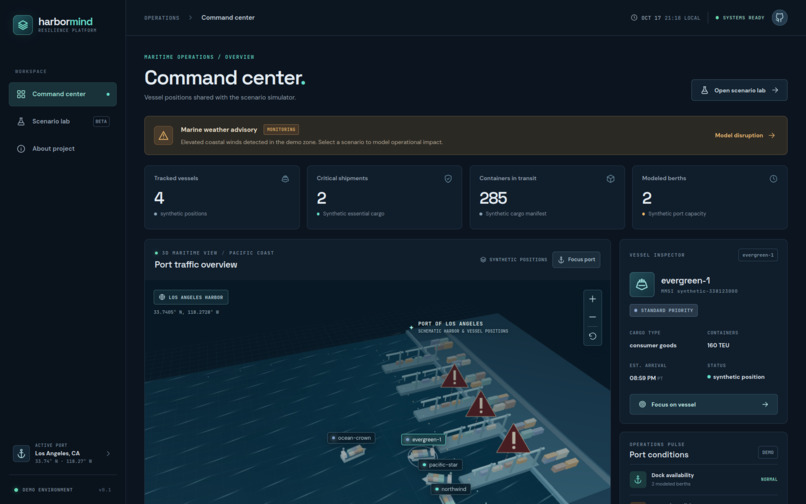Click the Systems Ready status indicator
The height and width of the screenshot is (504, 806).
pyautogui.click(x=740, y=17)
